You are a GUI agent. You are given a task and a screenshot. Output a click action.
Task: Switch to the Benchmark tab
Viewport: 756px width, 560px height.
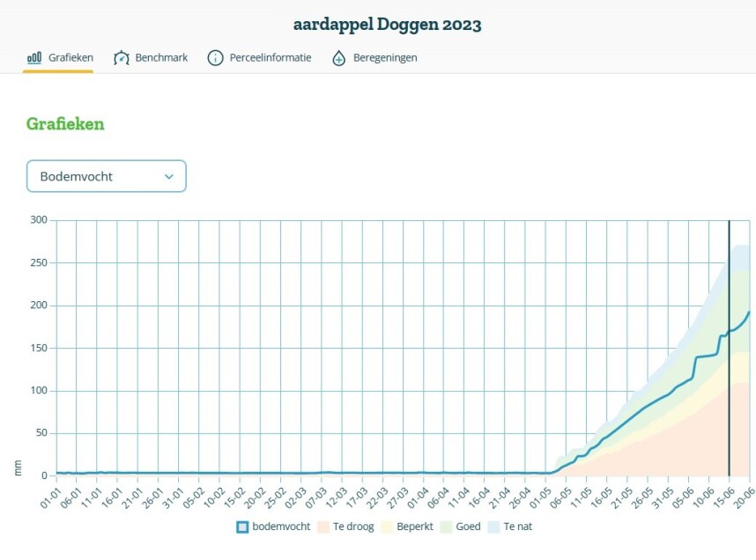coord(161,58)
